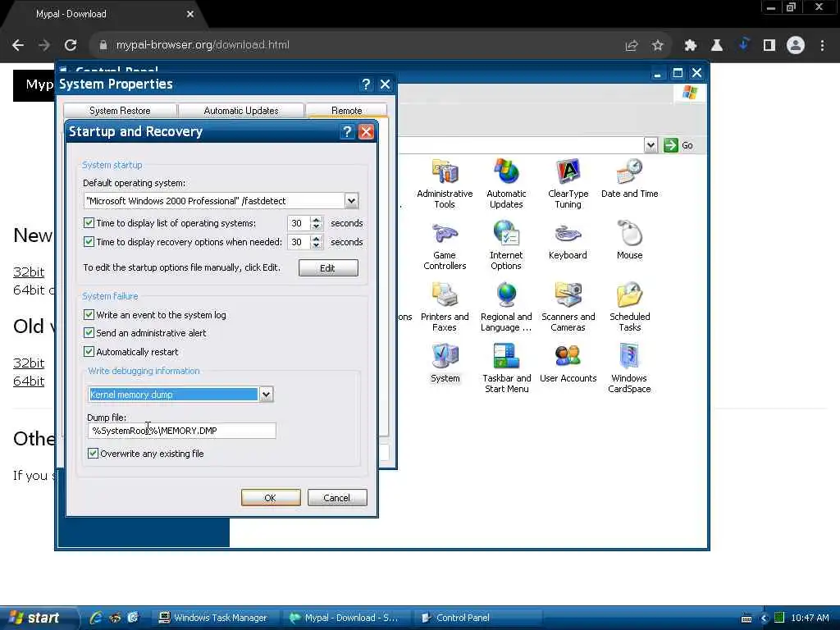840x630 pixels.
Task: Switch to Remote tab
Action: click(347, 111)
